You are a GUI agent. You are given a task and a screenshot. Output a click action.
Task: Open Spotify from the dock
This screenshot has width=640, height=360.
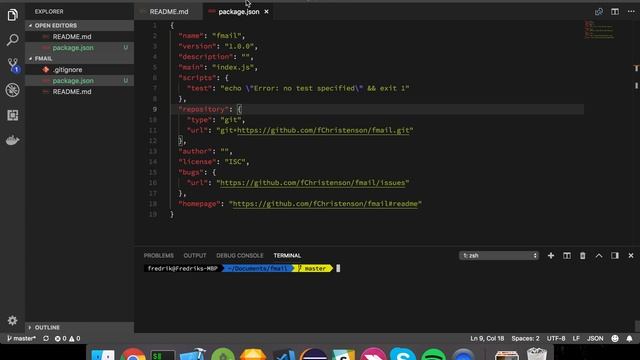(x=433, y=355)
